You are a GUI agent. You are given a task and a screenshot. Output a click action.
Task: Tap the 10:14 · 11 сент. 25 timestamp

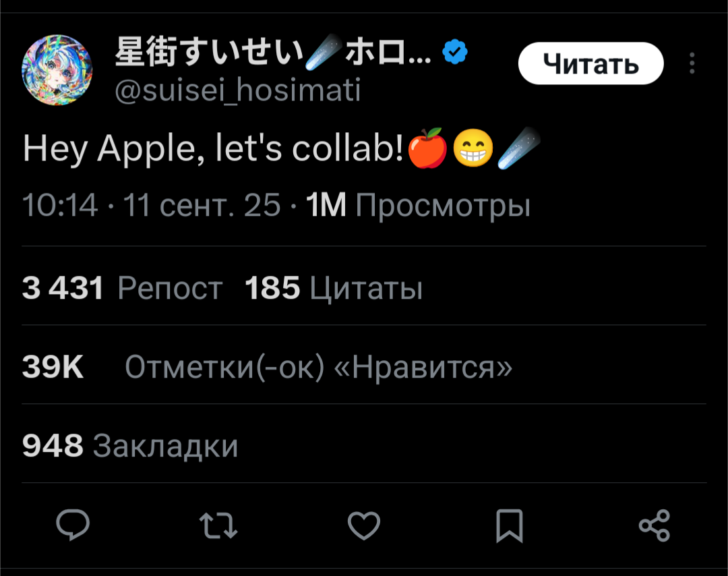(151, 205)
